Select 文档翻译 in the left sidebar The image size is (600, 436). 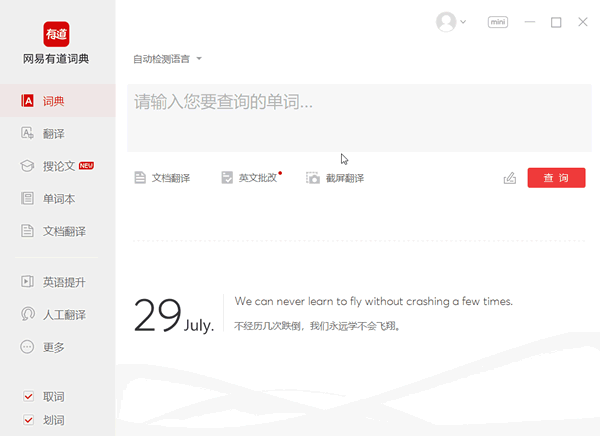coord(57,231)
